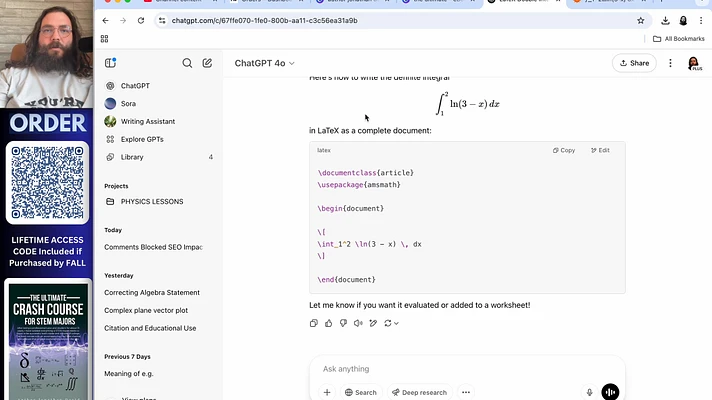
Task: Click the \int_1^2 code line
Action: (370, 244)
